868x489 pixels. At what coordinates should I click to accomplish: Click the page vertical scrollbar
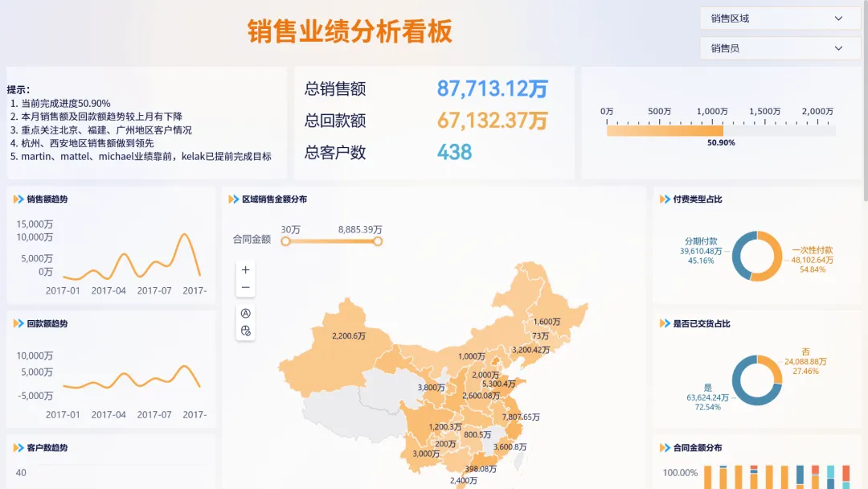coord(866,100)
